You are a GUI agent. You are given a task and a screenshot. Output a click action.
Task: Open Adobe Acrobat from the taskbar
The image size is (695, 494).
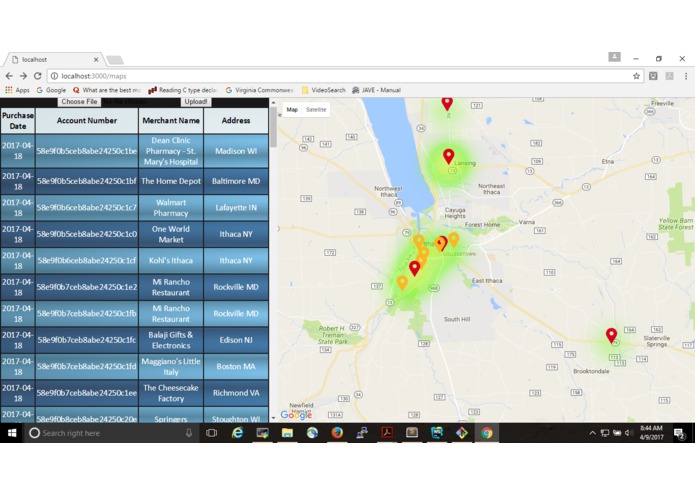[387, 433]
